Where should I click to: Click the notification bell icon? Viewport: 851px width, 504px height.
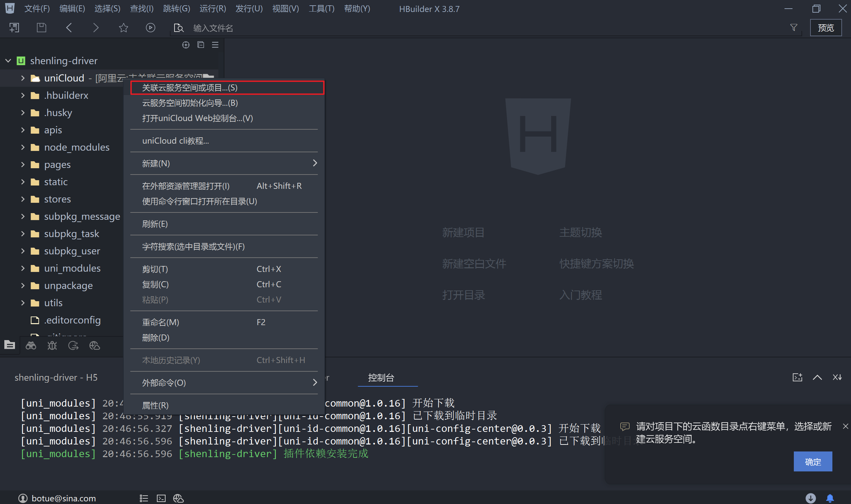pos(830,498)
